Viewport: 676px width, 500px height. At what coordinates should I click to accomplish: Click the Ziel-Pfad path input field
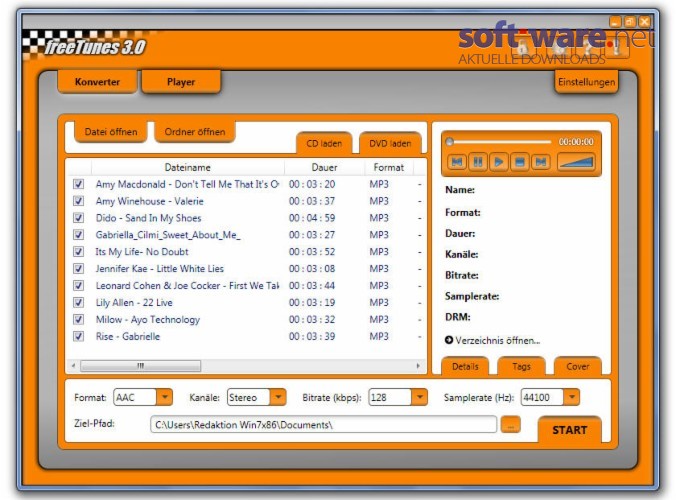323,425
